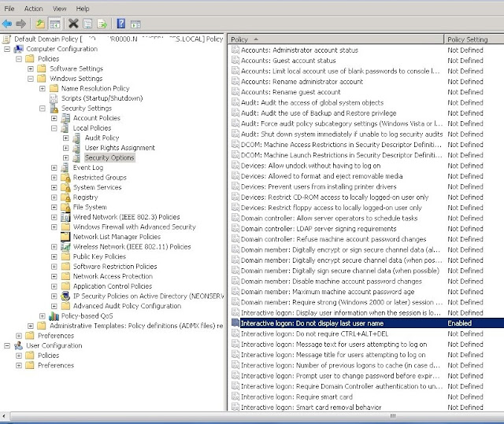Click the Forward arrow toolbar icon

click(x=21, y=24)
